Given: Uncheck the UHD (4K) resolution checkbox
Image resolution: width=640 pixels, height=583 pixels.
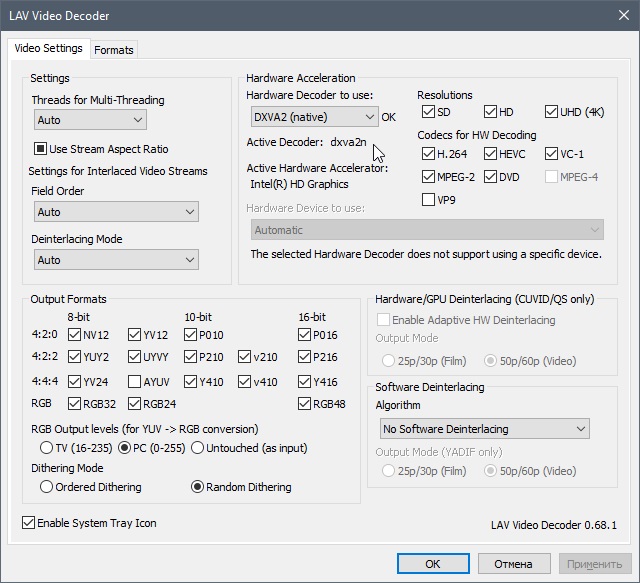Looking at the screenshot, I should 553,112.
